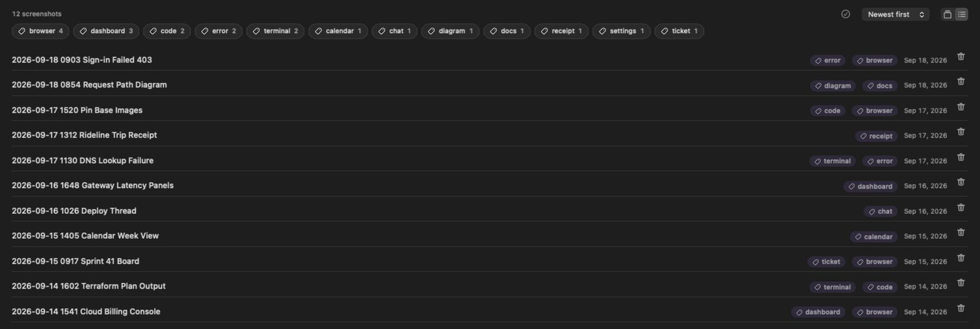Open 2026-09-16 1026 Deploy Thread
This screenshot has height=329, width=980.
pos(73,211)
